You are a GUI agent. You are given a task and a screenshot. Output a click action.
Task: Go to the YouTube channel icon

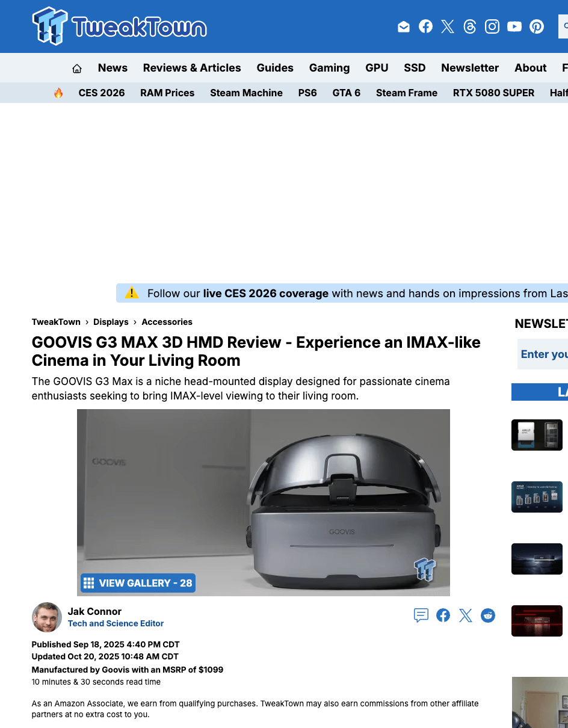click(x=514, y=26)
